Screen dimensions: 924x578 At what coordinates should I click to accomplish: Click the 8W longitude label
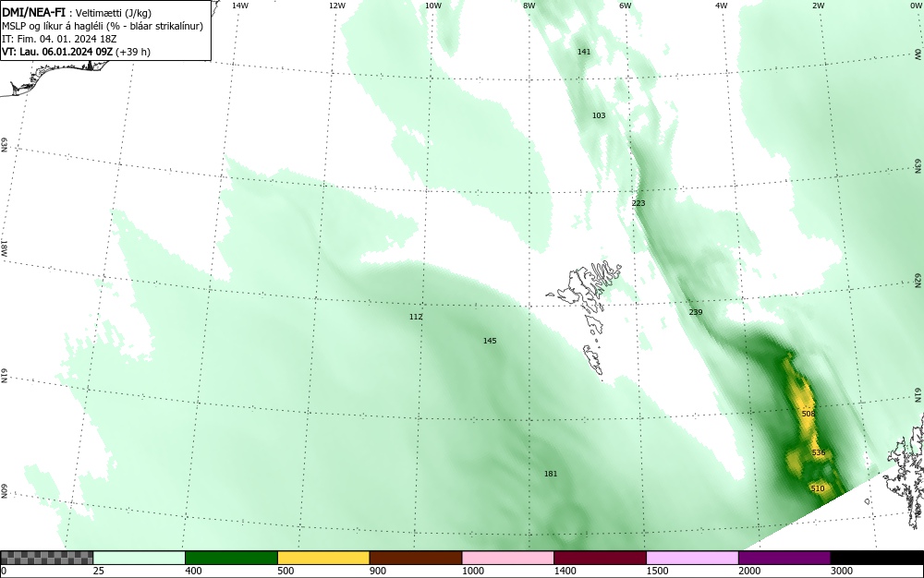tap(529, 6)
